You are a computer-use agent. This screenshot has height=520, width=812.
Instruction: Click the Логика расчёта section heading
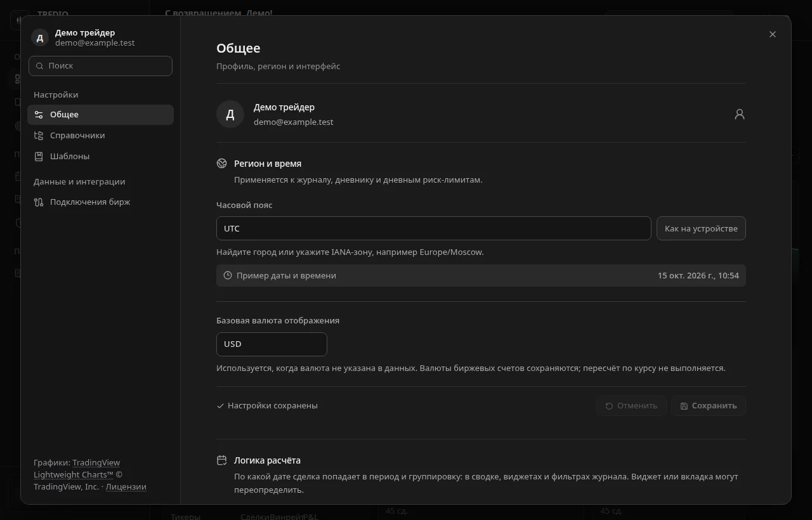point(267,460)
